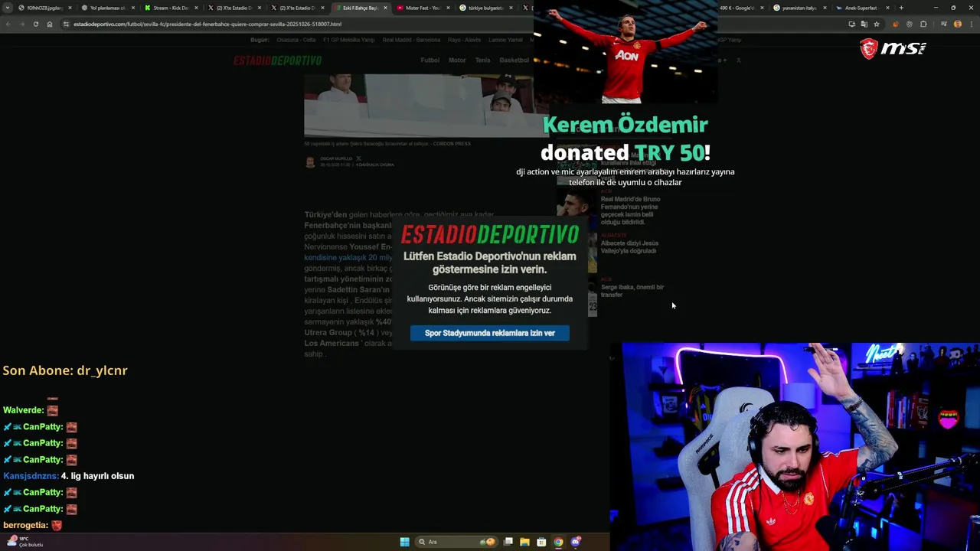This screenshot has width=980, height=551.
Task: Click Osasuna - Celta in today's bar
Action: pos(296,40)
